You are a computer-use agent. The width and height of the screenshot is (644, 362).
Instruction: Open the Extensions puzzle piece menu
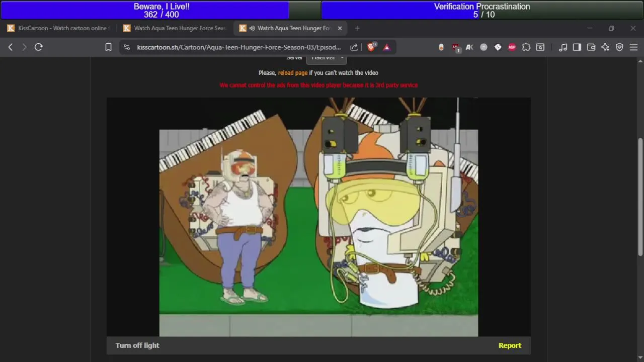(526, 47)
